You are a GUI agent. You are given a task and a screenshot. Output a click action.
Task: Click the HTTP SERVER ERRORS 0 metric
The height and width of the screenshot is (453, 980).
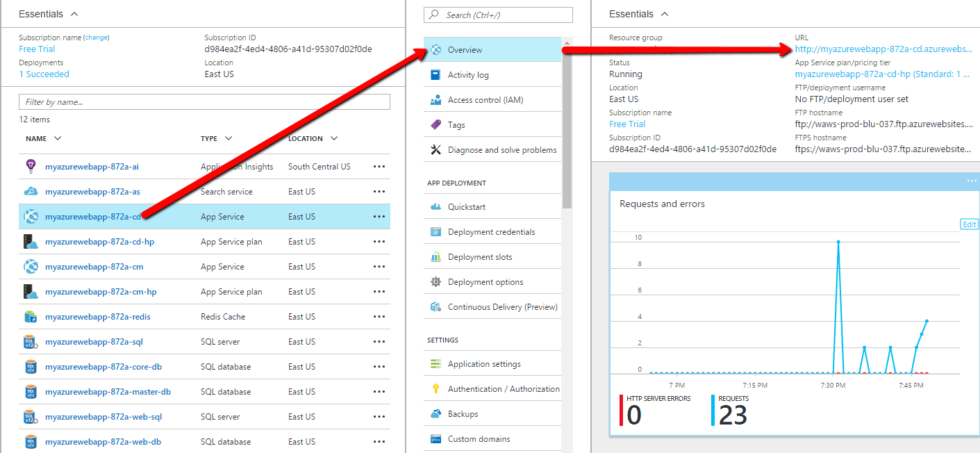pyautogui.click(x=656, y=411)
